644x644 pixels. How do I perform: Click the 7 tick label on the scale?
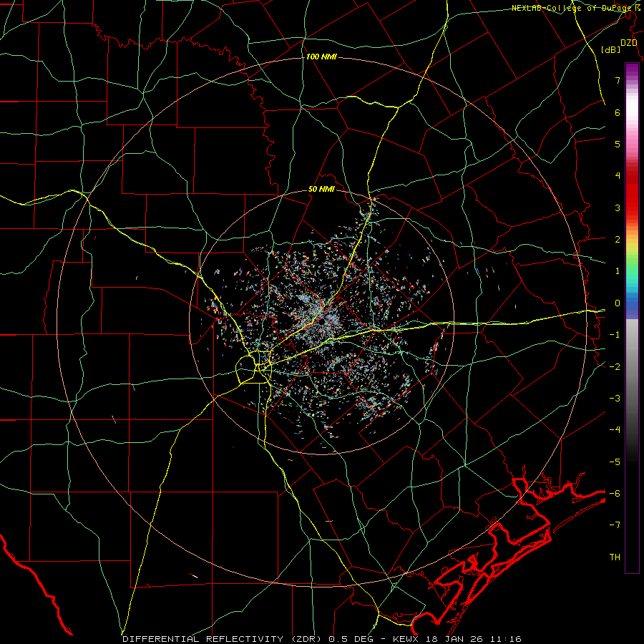[618, 80]
